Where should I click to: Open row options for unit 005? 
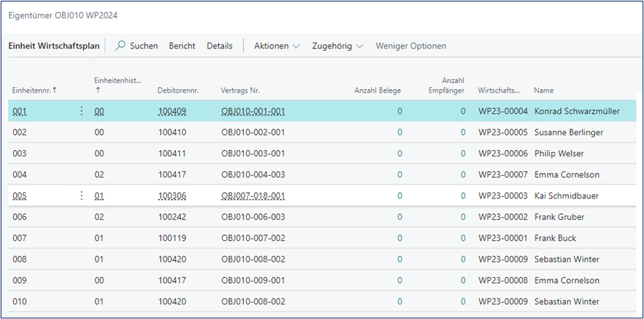click(82, 196)
